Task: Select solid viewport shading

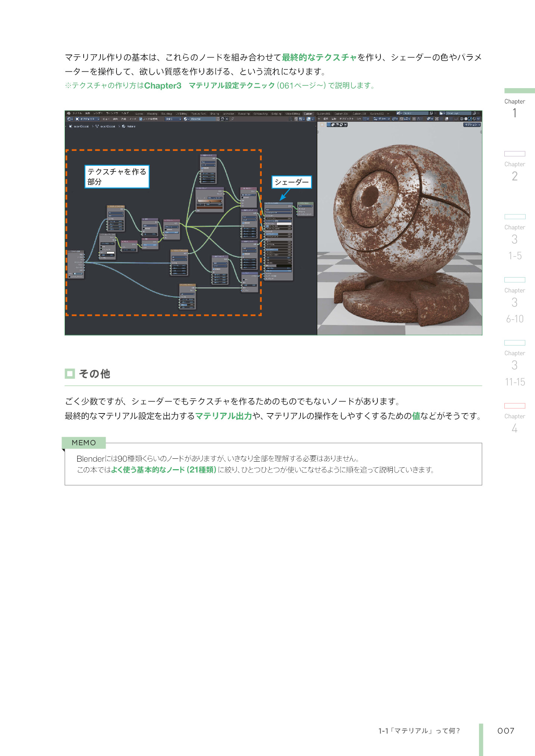Action: click(x=466, y=119)
